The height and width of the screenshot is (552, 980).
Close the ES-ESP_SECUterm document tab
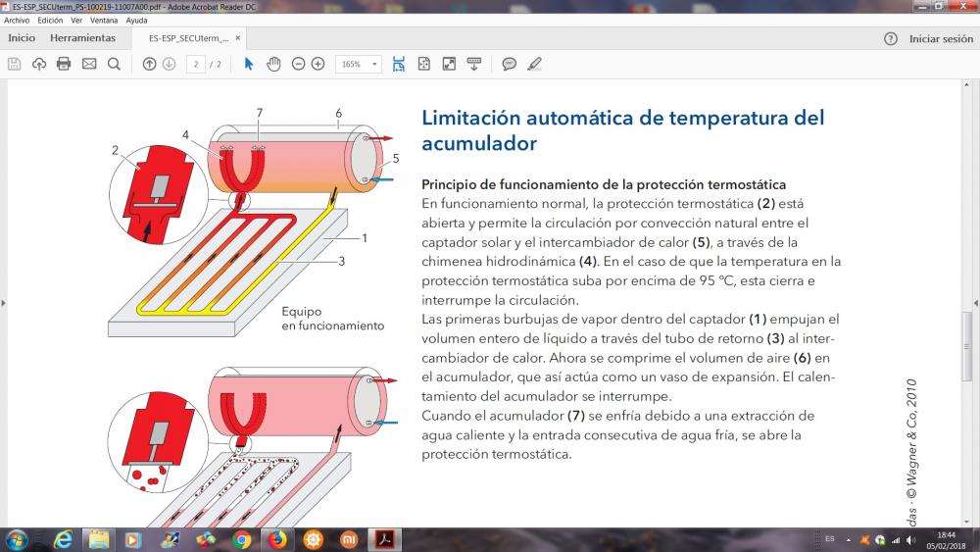pos(237,38)
